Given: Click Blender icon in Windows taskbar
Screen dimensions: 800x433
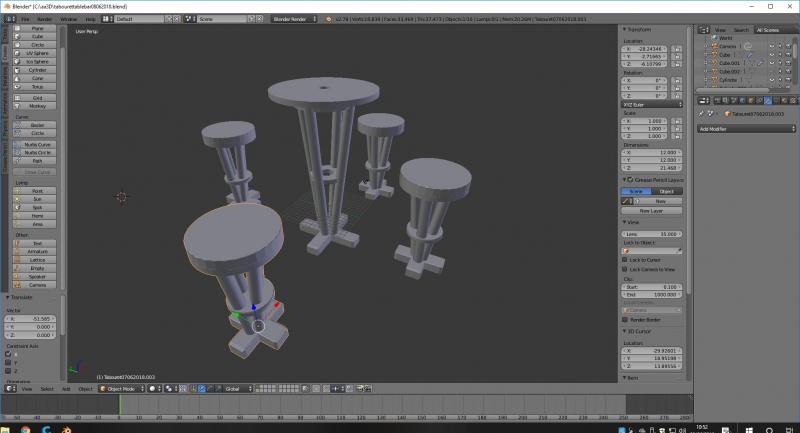Looking at the screenshot, I should pos(68,426).
